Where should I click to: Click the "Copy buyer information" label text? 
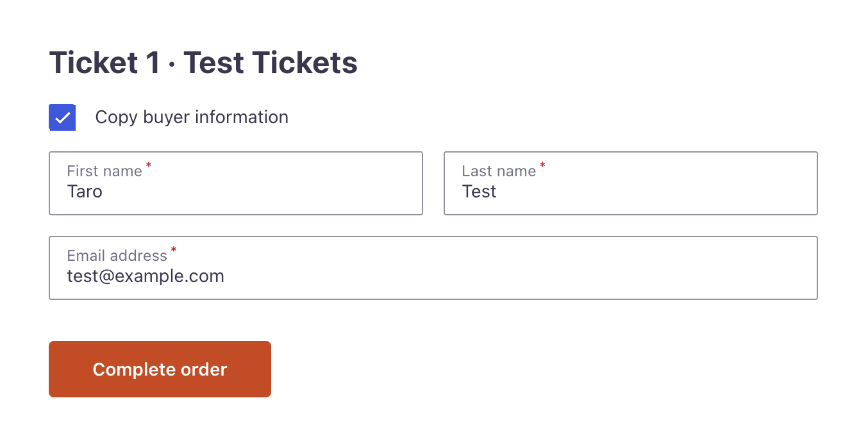tap(192, 117)
